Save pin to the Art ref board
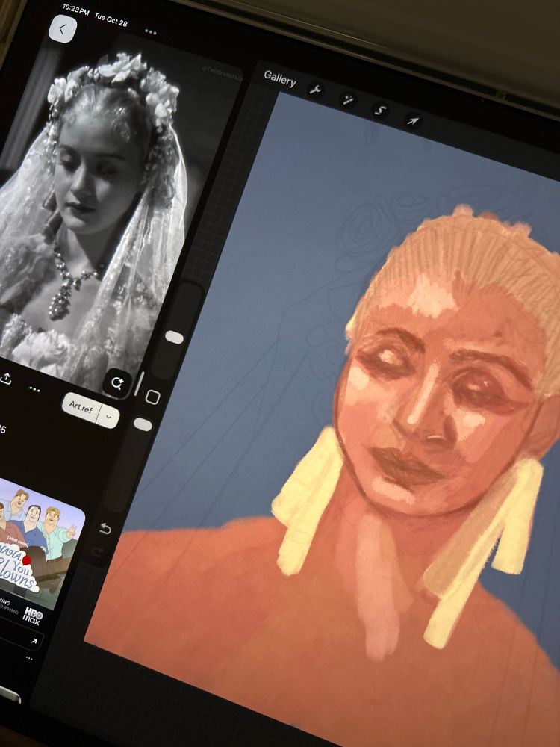 pyautogui.click(x=81, y=407)
